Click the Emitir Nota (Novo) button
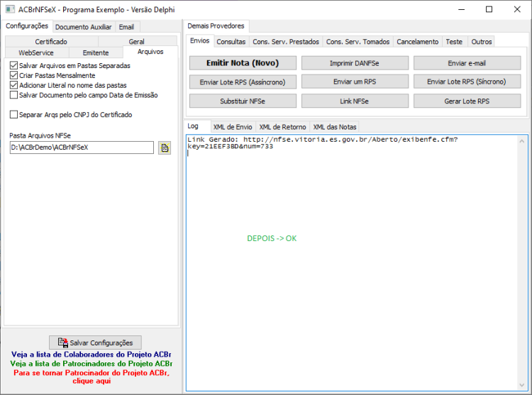Screen dimensions: 532x395 (243, 63)
